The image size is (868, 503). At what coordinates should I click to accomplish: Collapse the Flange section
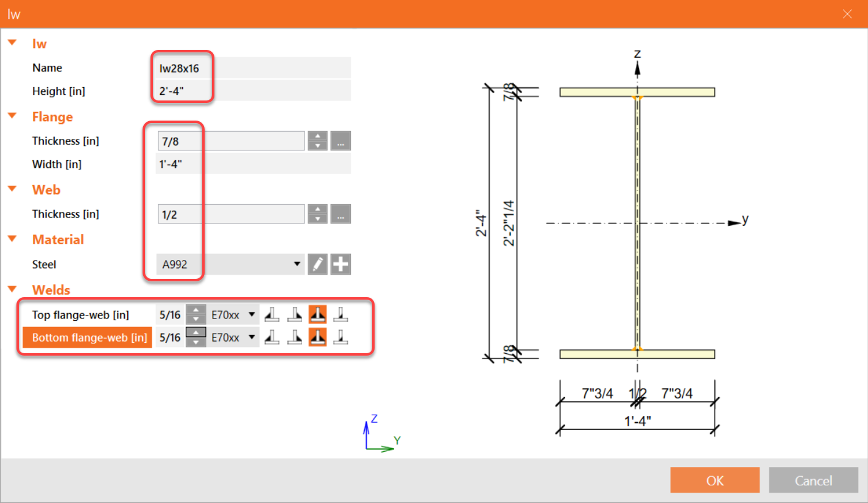13,116
